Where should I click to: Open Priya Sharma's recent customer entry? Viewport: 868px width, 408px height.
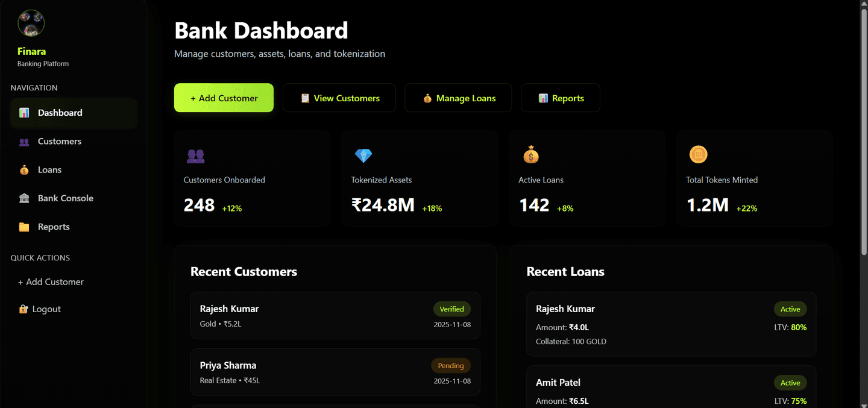tap(335, 372)
